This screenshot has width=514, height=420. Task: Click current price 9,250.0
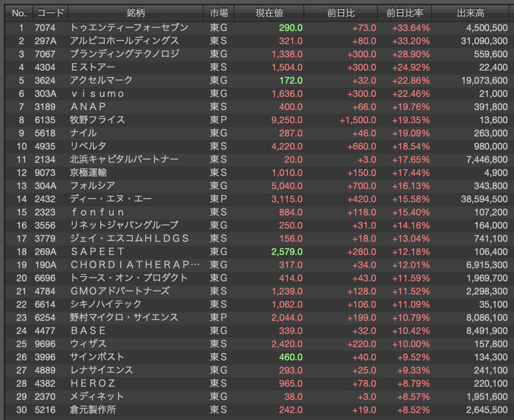[x=287, y=120]
